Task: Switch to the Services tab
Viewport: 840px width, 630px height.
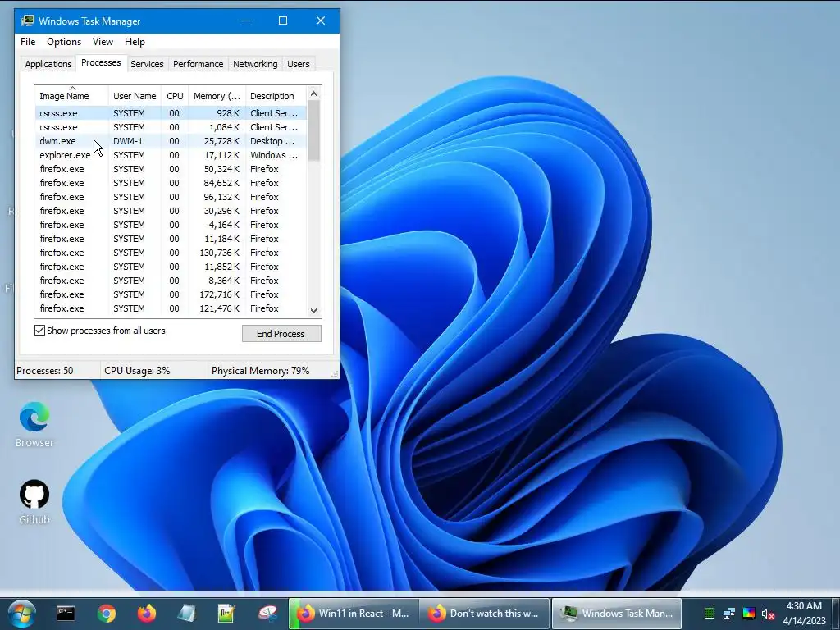Action: pyautogui.click(x=147, y=64)
